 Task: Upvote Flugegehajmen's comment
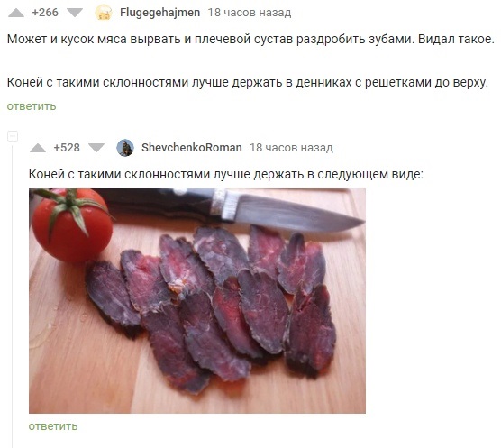coord(16,13)
